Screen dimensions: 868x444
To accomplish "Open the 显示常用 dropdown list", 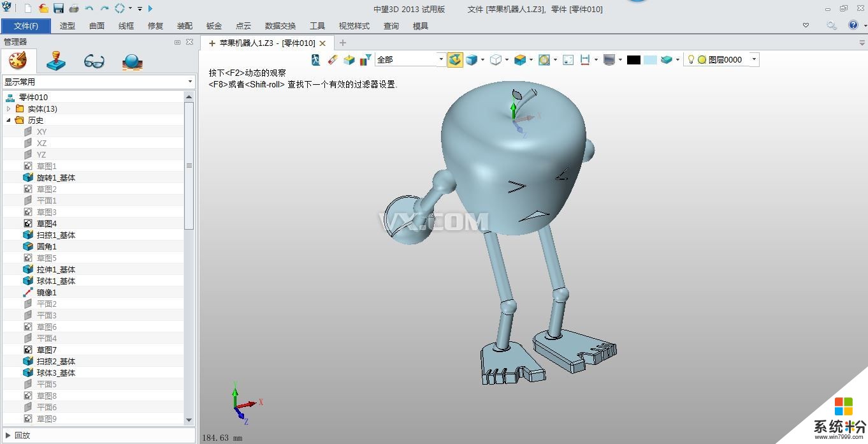I will 190,82.
